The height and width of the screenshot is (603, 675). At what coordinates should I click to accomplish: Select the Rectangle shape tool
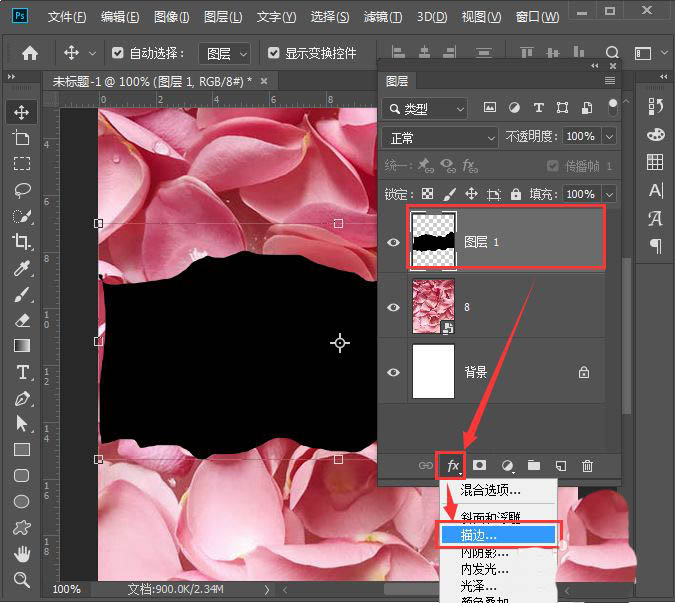click(21, 450)
